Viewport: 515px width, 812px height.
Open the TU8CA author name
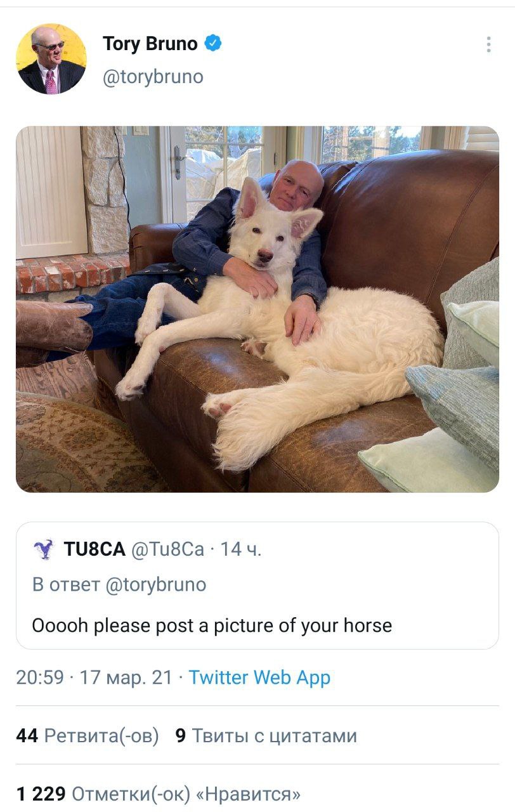pyautogui.click(x=95, y=549)
